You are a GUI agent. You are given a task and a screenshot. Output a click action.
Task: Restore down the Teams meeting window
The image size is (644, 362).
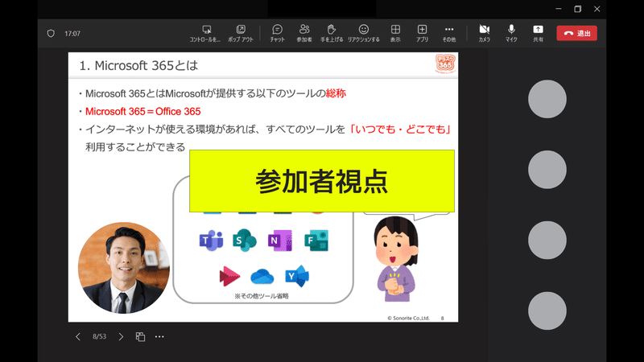(578, 9)
